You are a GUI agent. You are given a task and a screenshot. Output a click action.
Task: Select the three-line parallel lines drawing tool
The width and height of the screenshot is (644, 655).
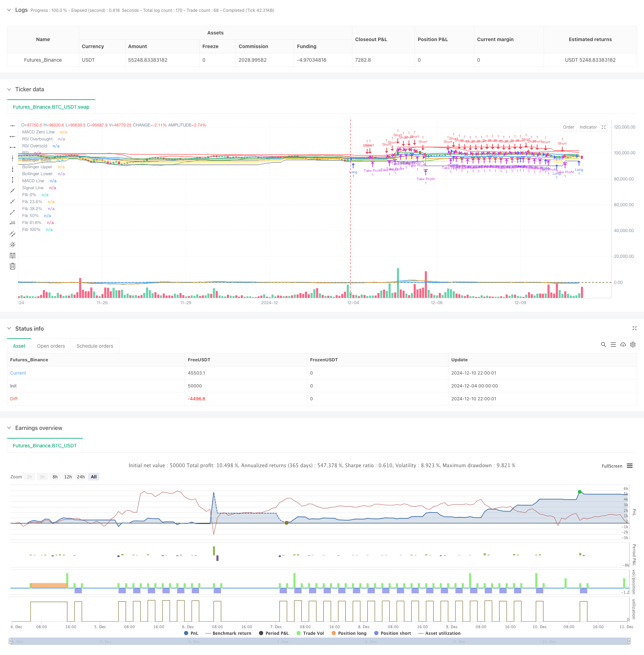(x=13, y=244)
